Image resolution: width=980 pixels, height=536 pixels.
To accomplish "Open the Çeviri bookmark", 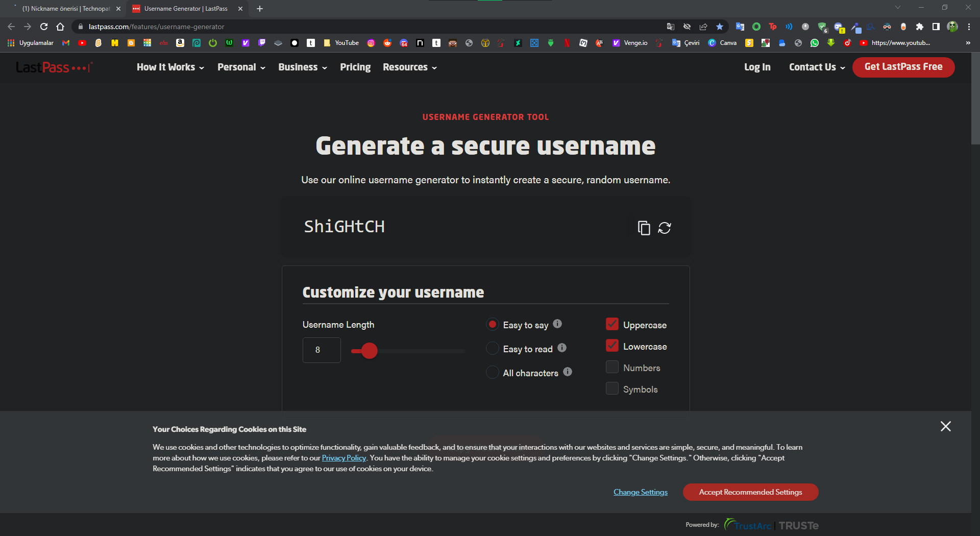I will (686, 43).
